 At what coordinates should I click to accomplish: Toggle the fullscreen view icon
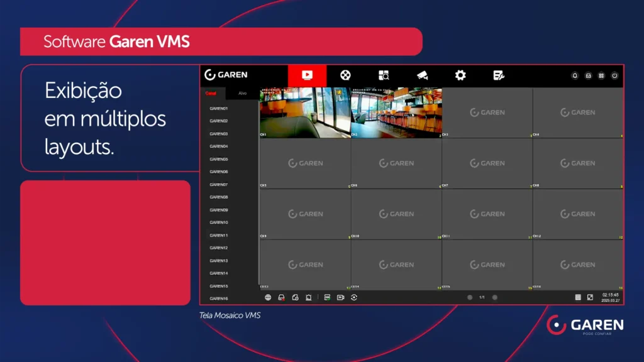click(x=590, y=297)
